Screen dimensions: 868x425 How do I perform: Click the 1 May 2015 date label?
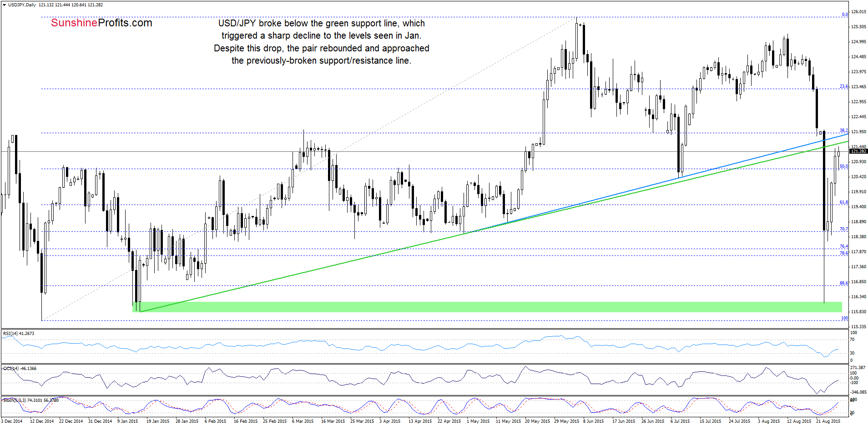(478, 421)
